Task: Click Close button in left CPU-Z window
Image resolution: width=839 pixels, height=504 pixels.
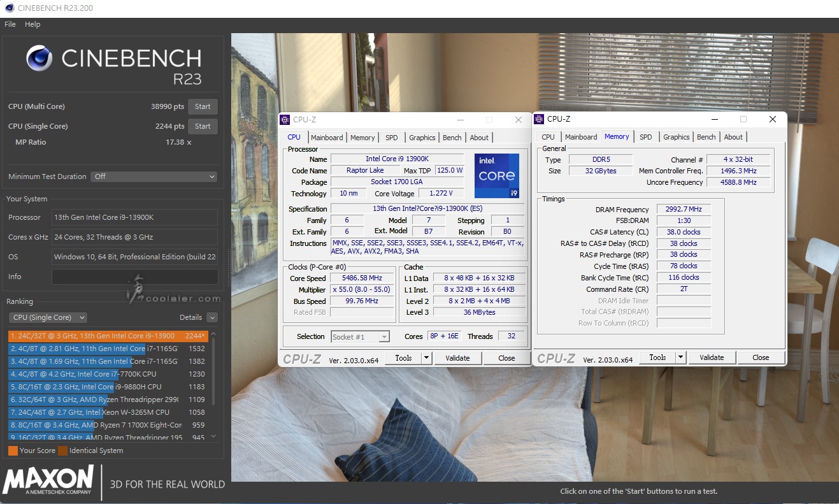Action: point(506,358)
